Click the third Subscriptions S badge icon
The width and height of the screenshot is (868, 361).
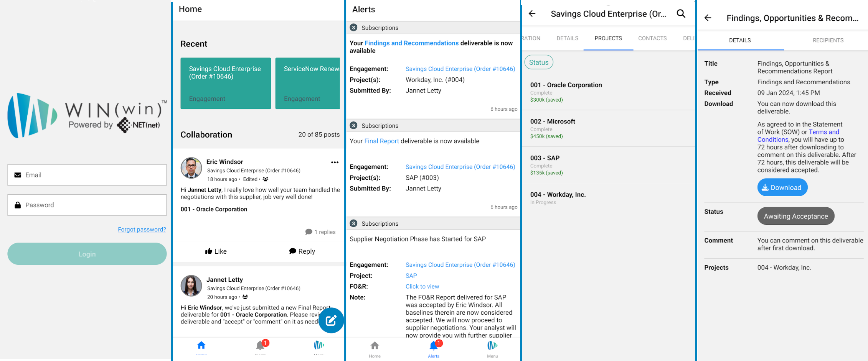(x=354, y=223)
